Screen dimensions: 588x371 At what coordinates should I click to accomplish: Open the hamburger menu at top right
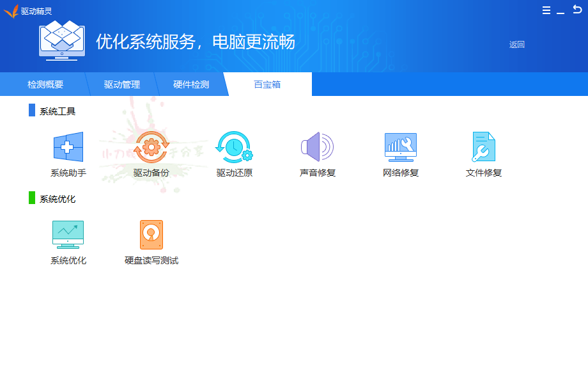click(x=545, y=10)
